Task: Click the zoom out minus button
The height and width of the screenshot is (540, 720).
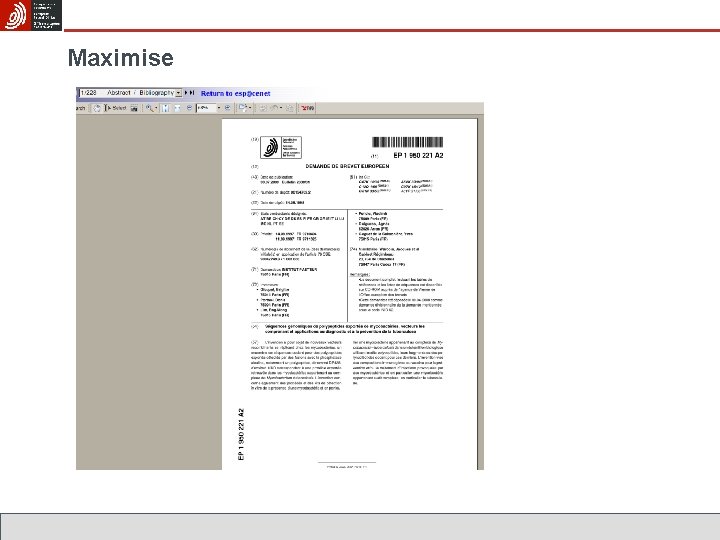Action: [189, 108]
